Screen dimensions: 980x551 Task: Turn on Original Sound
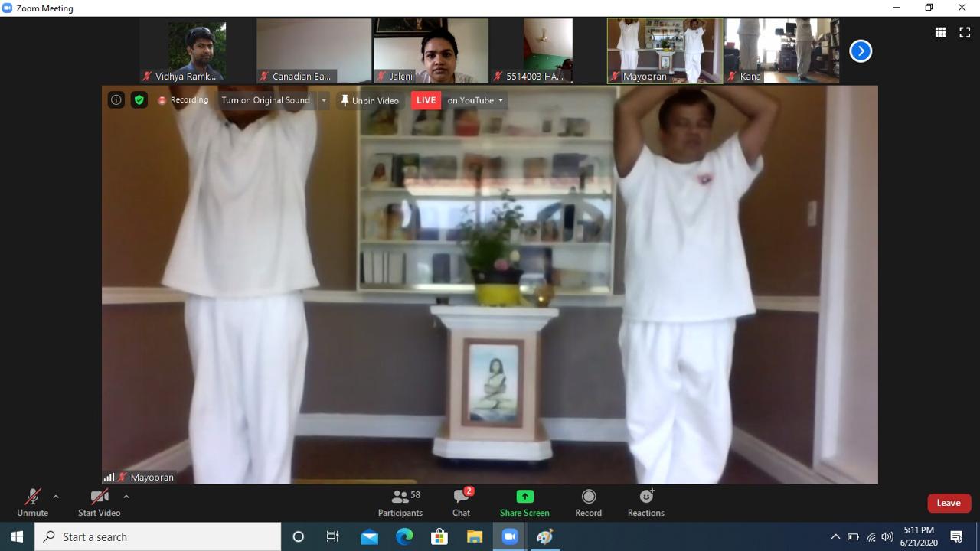266,100
